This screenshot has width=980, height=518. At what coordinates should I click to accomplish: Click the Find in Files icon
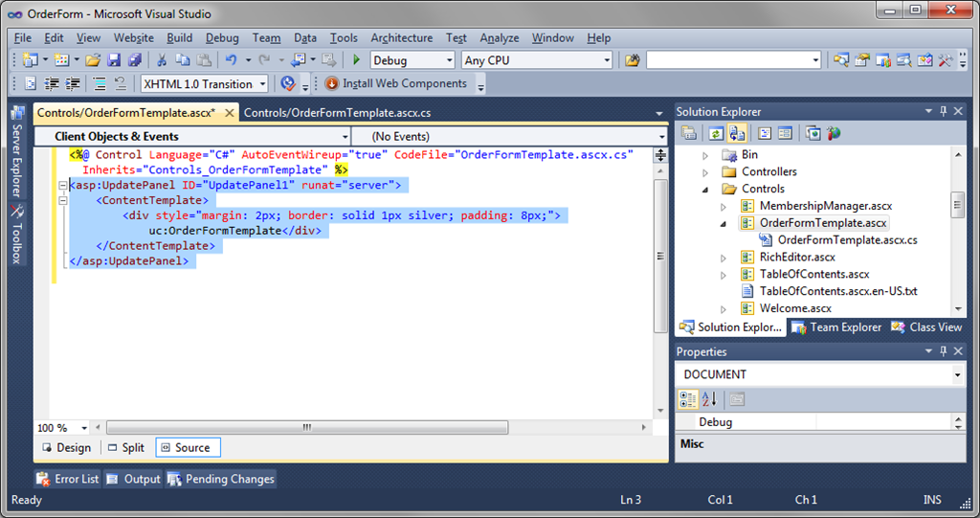point(632,60)
